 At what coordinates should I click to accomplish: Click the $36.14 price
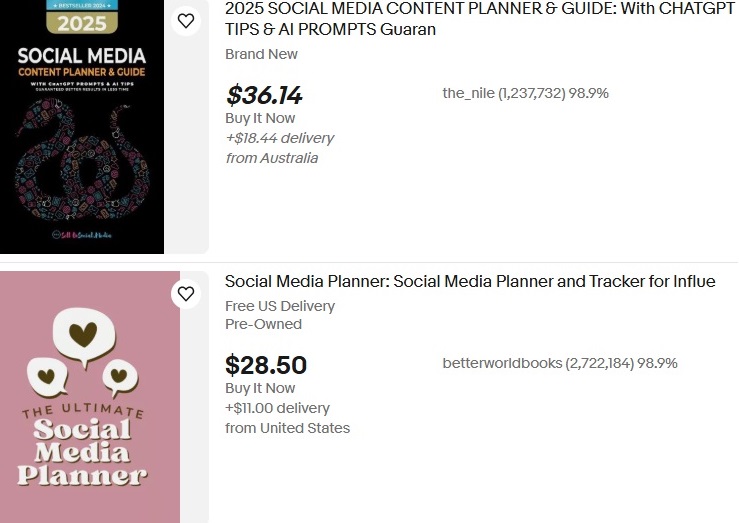coord(264,95)
